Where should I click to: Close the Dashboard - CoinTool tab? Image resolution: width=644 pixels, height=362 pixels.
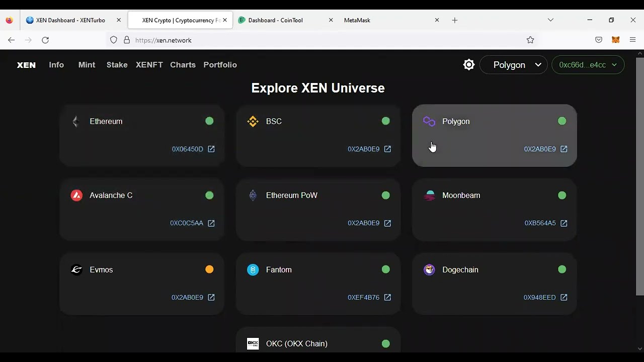(331, 20)
